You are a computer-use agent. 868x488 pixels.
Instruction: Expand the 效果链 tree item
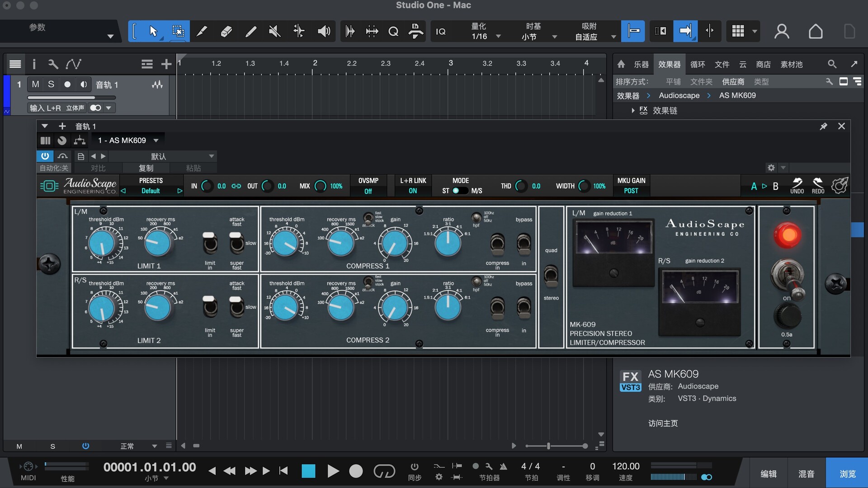tap(633, 111)
